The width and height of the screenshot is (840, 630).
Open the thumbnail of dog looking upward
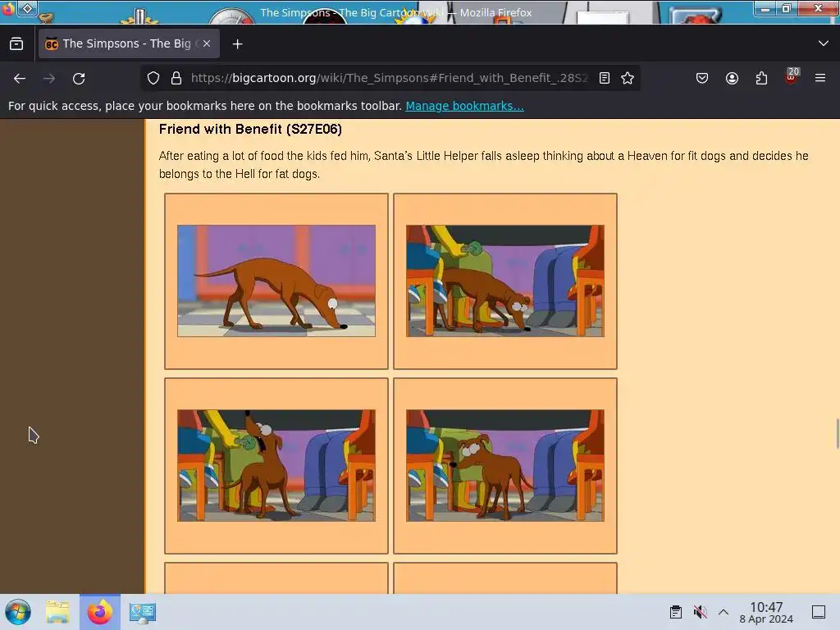coord(276,466)
